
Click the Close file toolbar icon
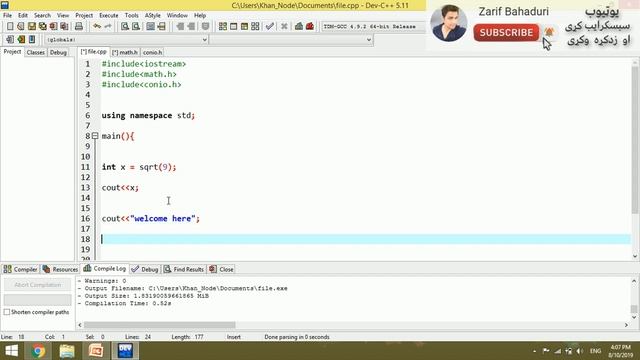pos(53,27)
